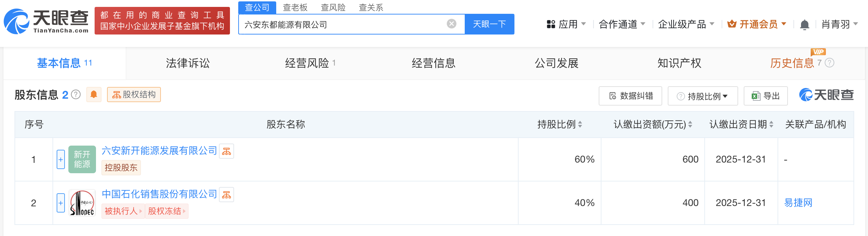Switch to the 法律诉讼 tab
868x236 pixels.
[x=188, y=63]
